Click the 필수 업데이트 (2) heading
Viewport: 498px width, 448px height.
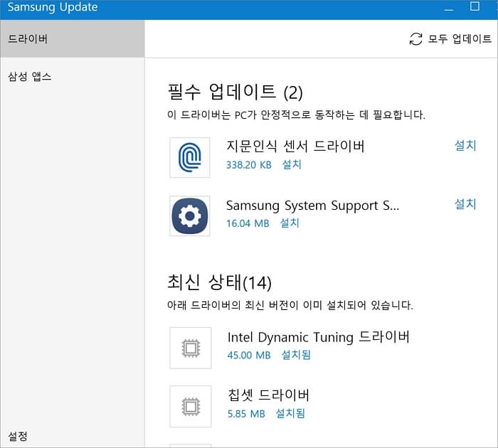235,92
